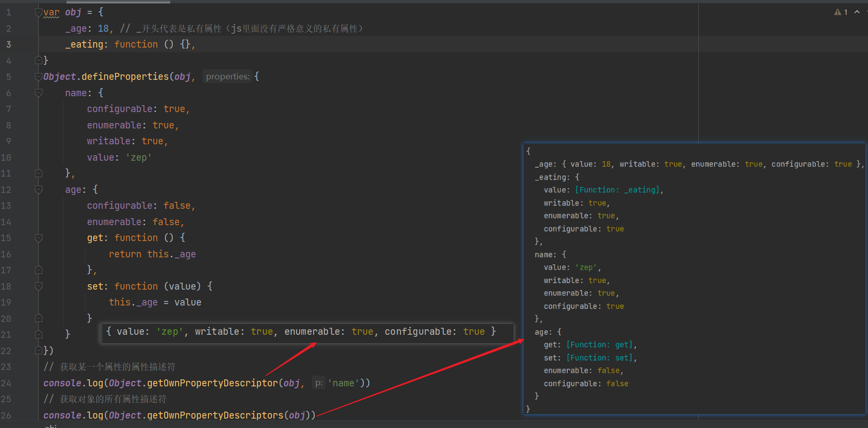Toggle fold end marker at line 20

(x=39, y=318)
